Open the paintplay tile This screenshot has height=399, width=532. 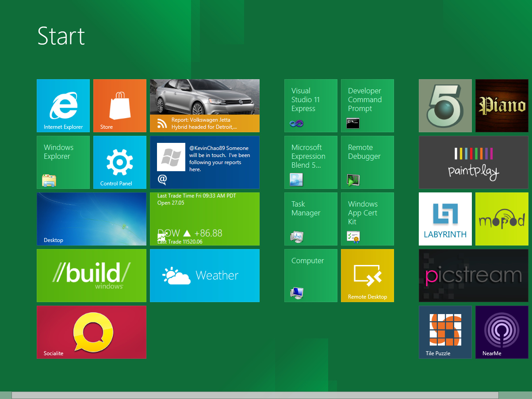(474, 162)
